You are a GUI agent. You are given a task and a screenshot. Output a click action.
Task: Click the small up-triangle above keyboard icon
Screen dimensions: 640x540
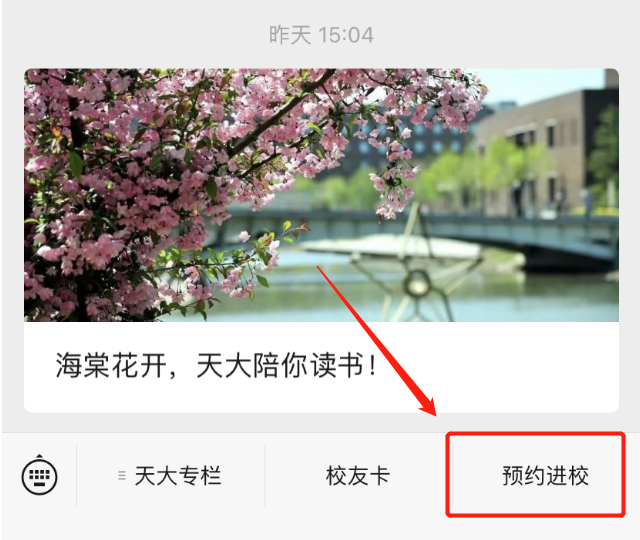[39, 456]
